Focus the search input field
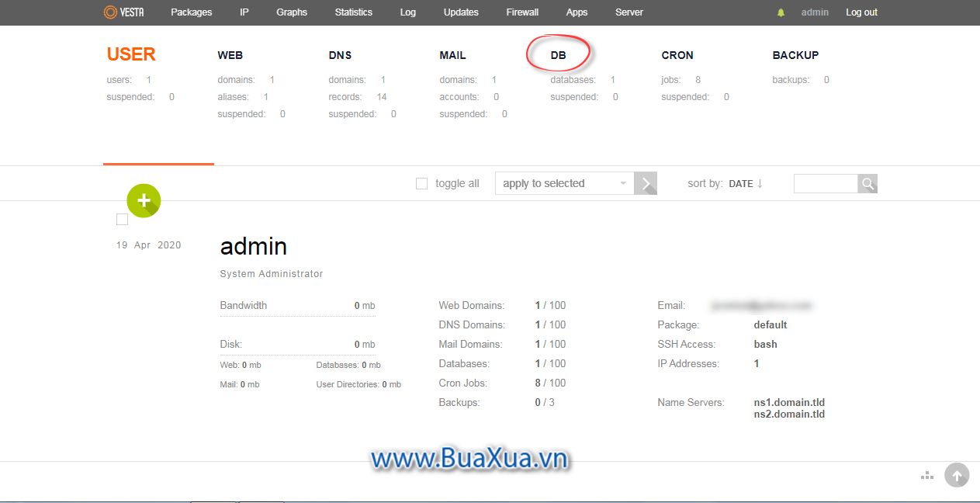Image resolution: width=980 pixels, height=503 pixels. pyautogui.click(x=826, y=183)
